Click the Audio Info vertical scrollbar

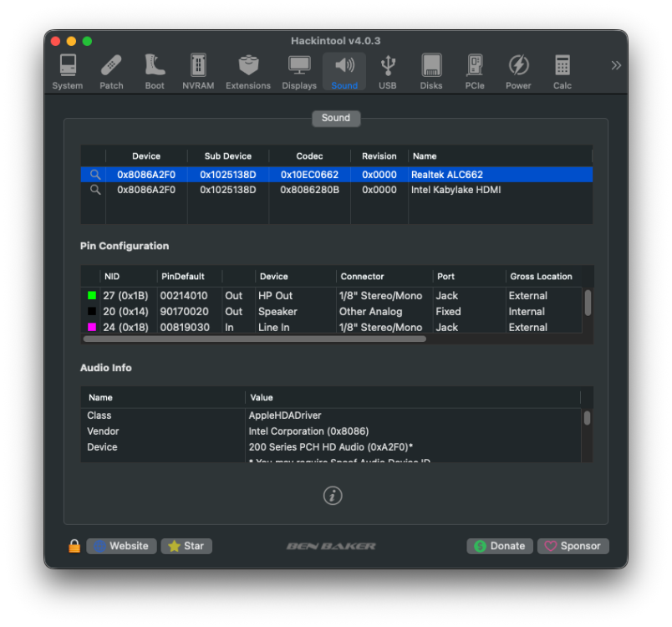(x=587, y=418)
